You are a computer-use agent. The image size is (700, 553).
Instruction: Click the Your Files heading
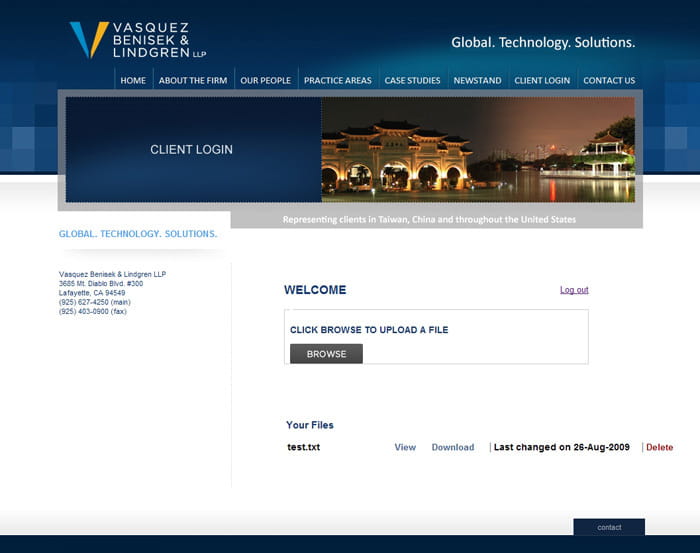pyautogui.click(x=310, y=425)
